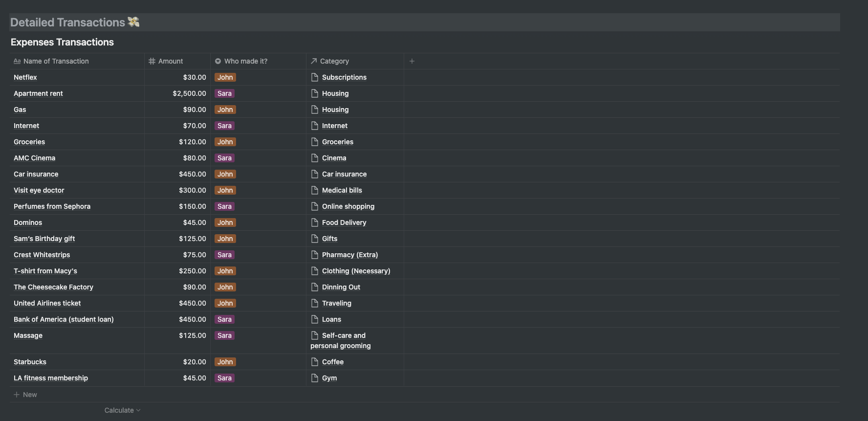Select the Sara tag on Massage row

[224, 335]
